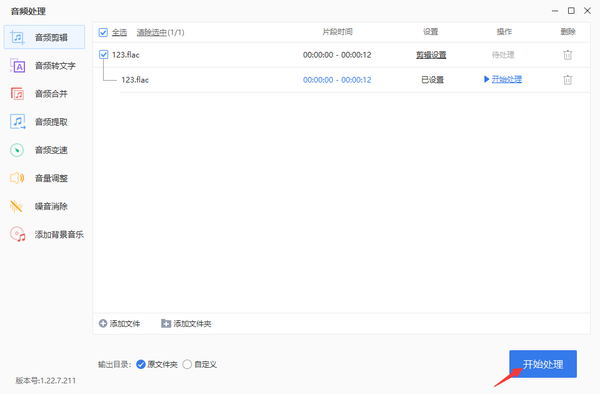Click the 输出目录 label

coord(114,365)
